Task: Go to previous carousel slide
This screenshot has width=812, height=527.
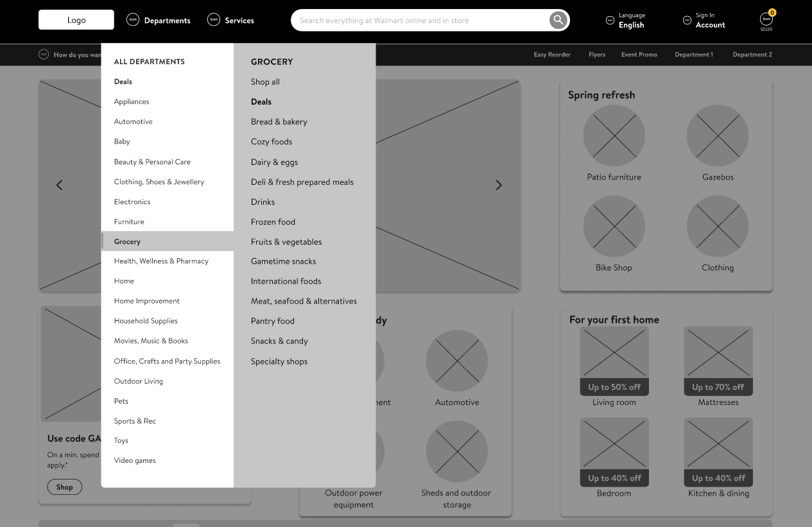Action: 59,185
